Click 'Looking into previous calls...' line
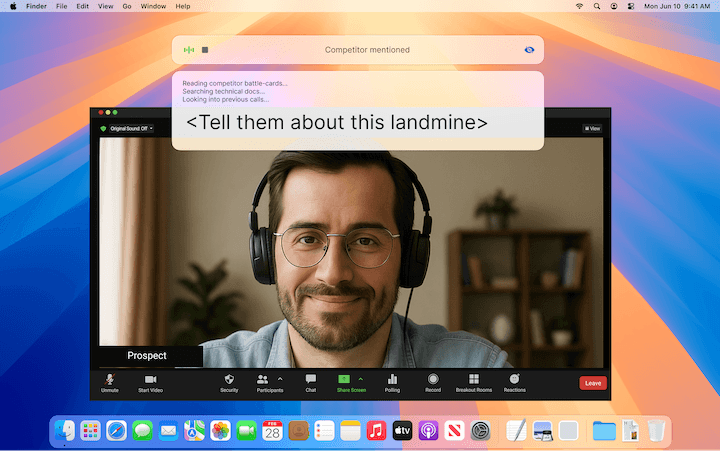 [225, 99]
